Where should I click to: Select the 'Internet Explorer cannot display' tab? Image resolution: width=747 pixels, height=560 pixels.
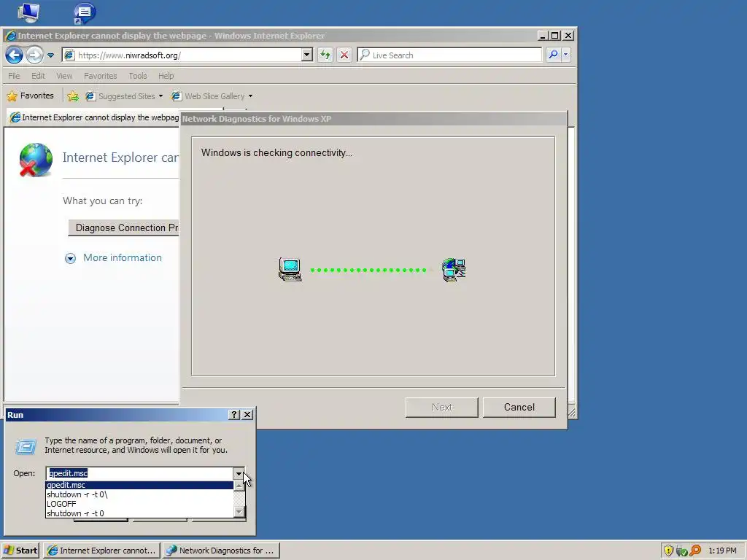[94, 117]
